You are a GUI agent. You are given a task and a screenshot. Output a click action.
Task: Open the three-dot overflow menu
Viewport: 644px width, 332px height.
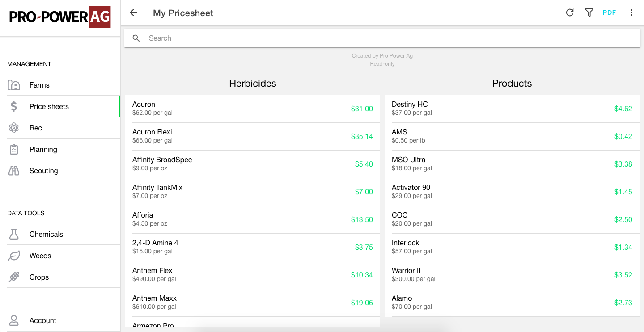(x=631, y=13)
